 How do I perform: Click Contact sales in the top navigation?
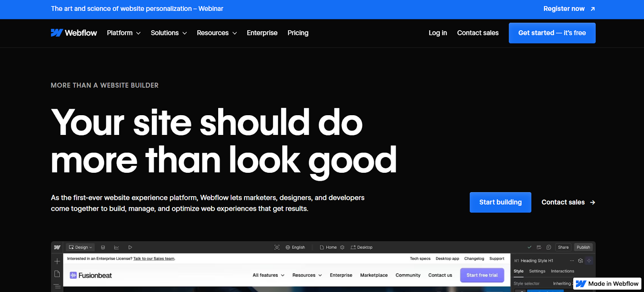point(478,33)
